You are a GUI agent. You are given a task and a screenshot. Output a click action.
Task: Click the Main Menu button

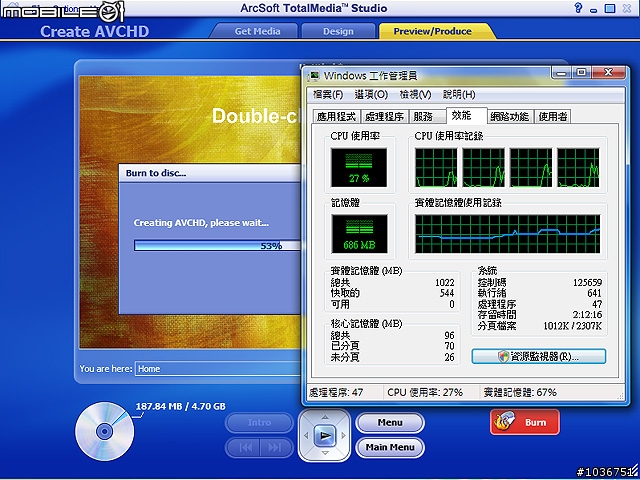(x=390, y=447)
